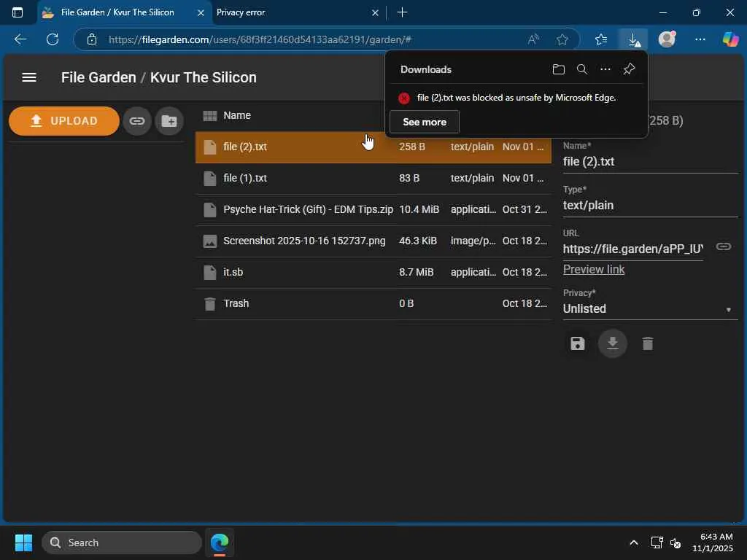Copy URL with link icon beside URL
Viewport: 747px width, 560px height.
pos(723,246)
